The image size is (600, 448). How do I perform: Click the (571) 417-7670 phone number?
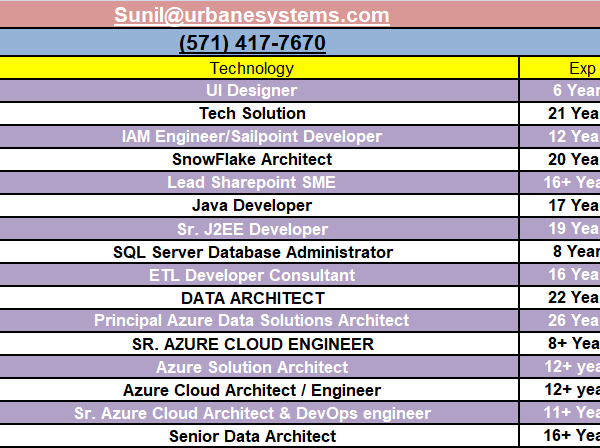point(251,44)
